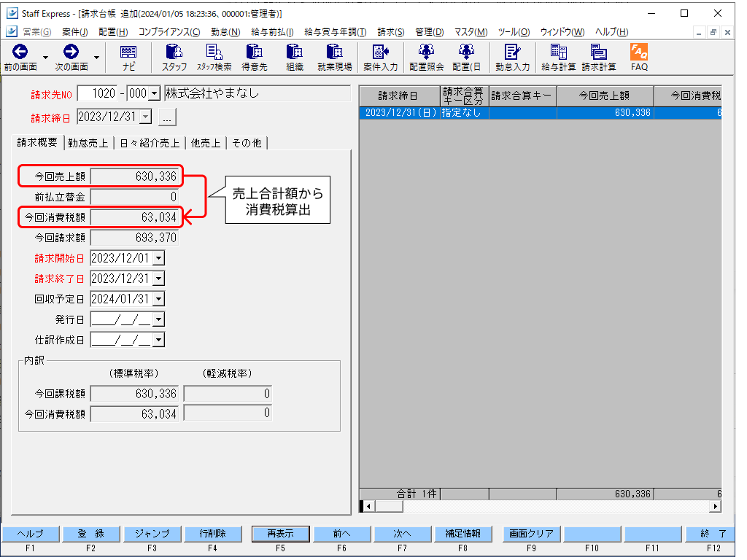Switch to the 勤怠売上 tab

click(88, 143)
